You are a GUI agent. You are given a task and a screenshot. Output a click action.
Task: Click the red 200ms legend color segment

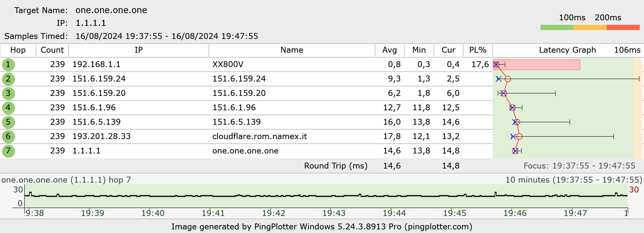[x=623, y=27]
